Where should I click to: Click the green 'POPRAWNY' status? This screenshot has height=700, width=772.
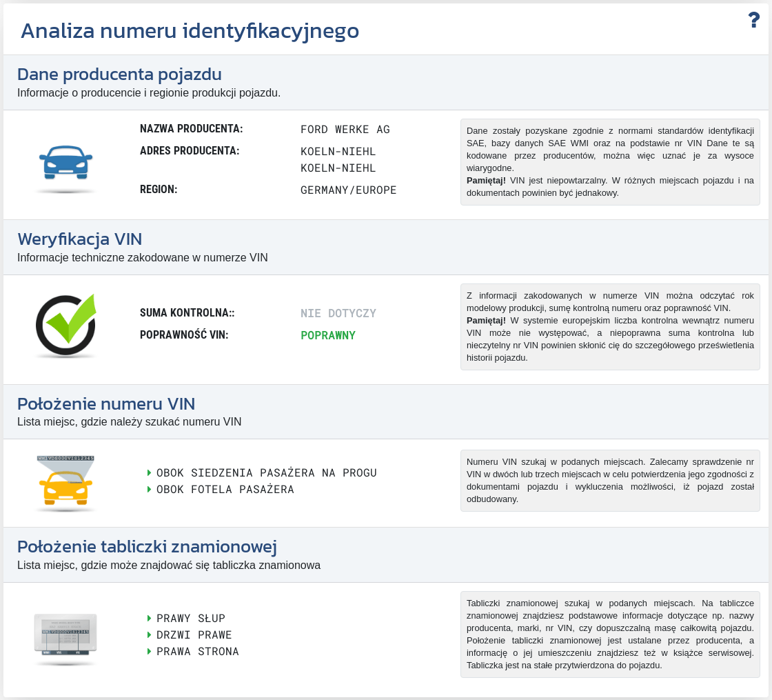pyautogui.click(x=328, y=335)
